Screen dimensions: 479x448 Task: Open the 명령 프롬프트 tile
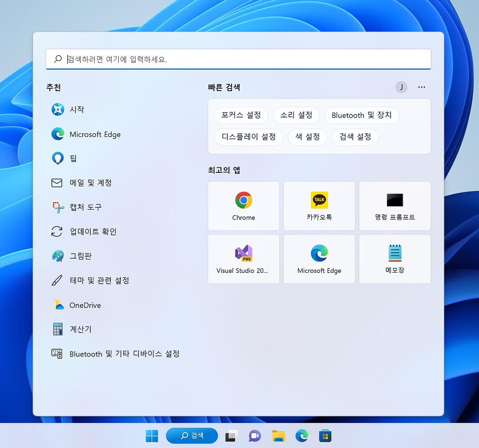[x=395, y=206]
